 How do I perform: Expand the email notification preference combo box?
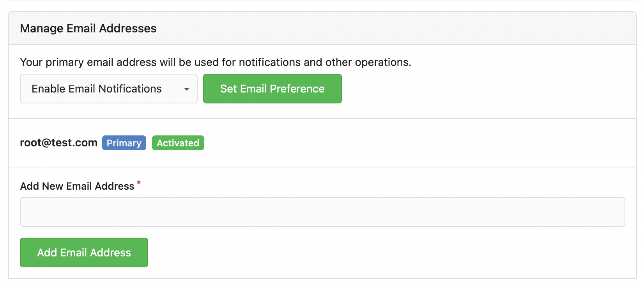pyautogui.click(x=108, y=89)
